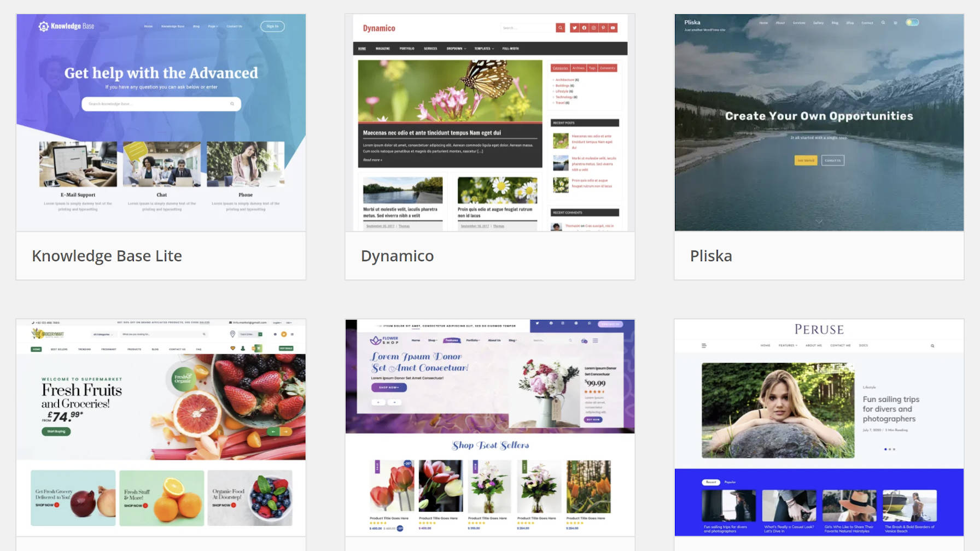
Task: Click the Read more link in Dynamico
Action: (x=372, y=160)
